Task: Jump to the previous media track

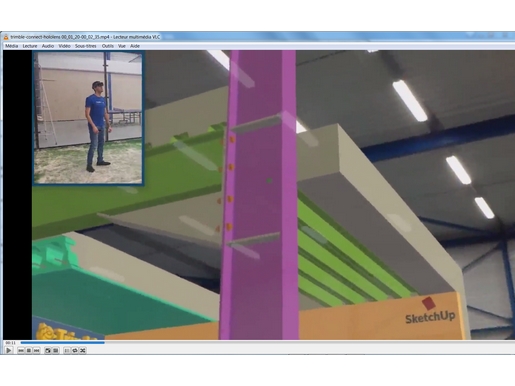Action: (x=21, y=351)
